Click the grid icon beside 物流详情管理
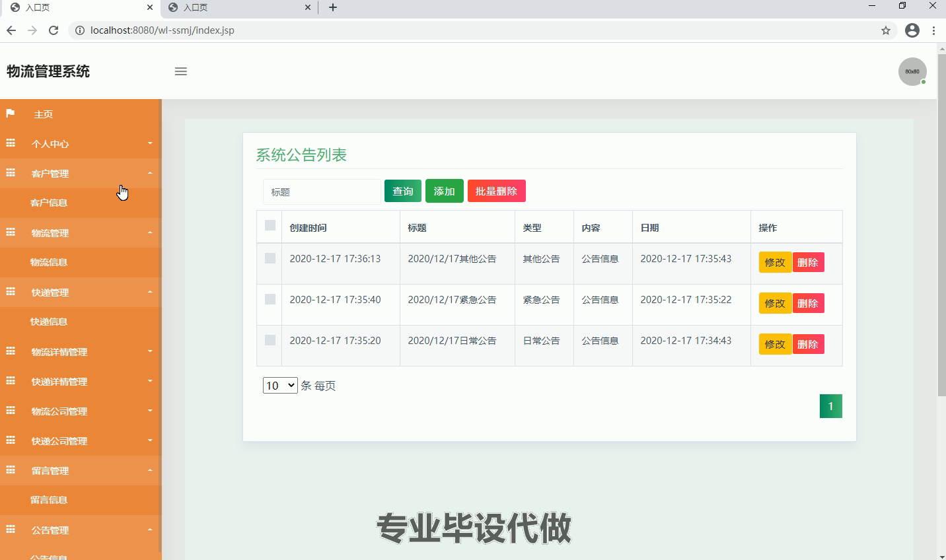The width and height of the screenshot is (946, 560). (x=11, y=351)
